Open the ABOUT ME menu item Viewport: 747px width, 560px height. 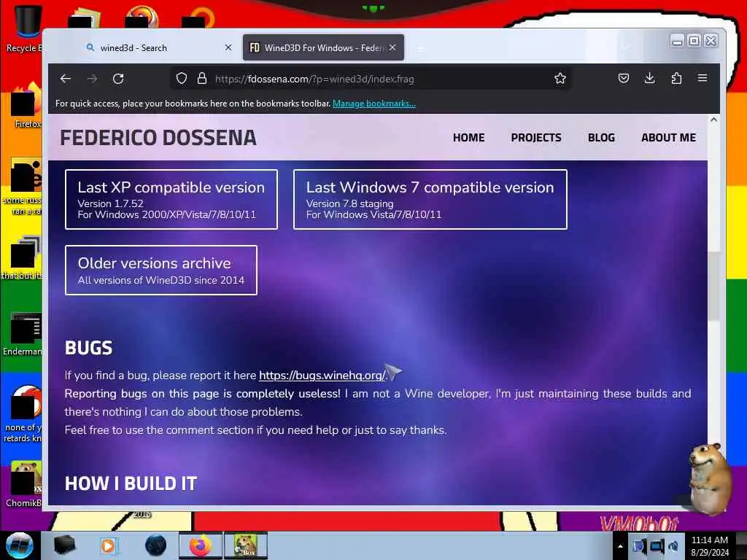point(668,138)
